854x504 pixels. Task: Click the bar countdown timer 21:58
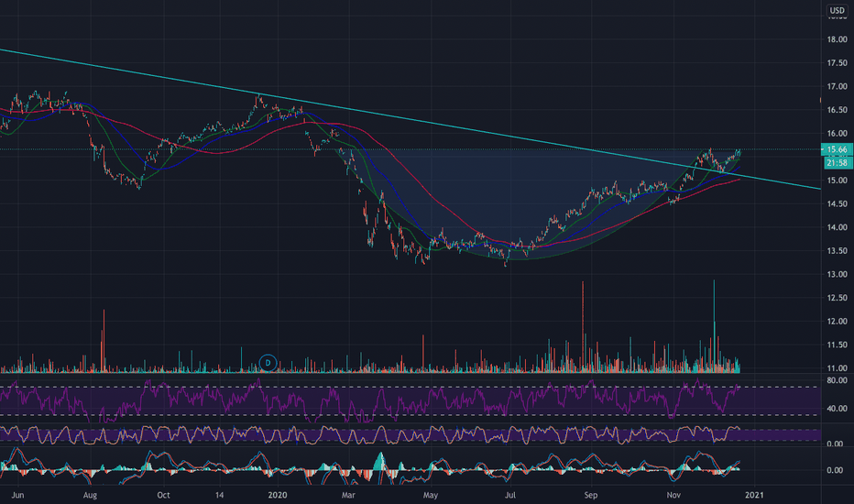[x=837, y=163]
